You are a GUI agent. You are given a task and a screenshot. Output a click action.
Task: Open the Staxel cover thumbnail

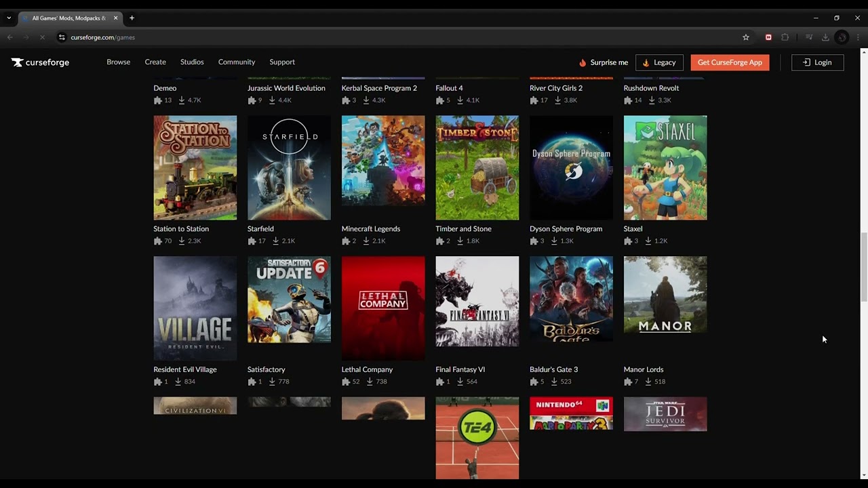(665, 167)
